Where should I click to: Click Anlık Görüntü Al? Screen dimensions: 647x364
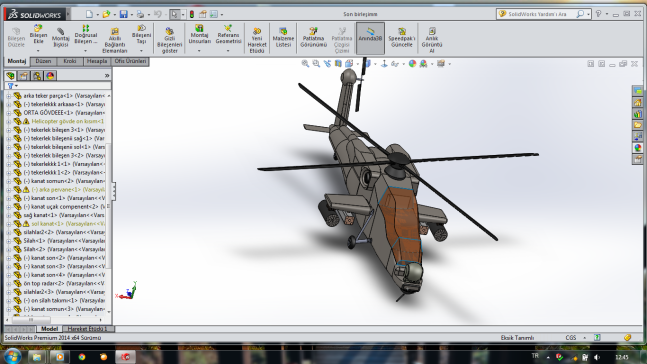pyautogui.click(x=432, y=40)
